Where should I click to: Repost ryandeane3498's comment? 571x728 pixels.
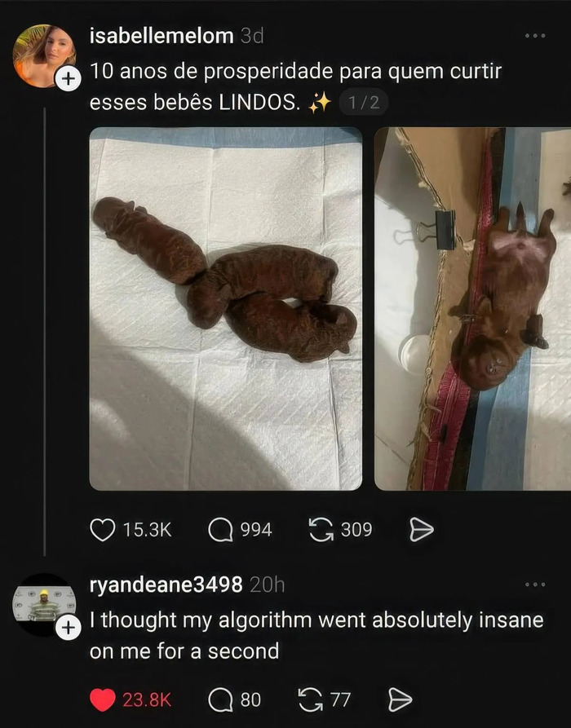tap(312, 699)
